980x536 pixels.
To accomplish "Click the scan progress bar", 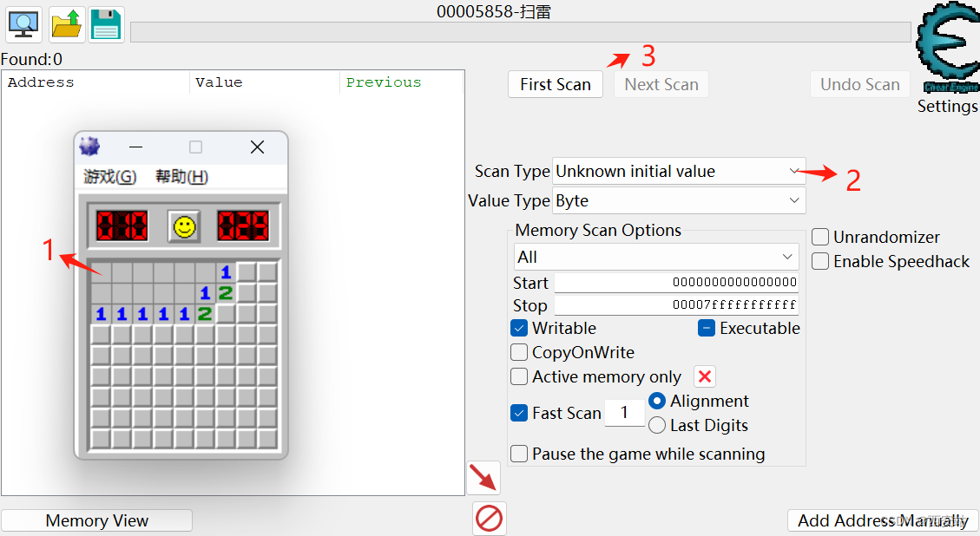I will (520, 32).
